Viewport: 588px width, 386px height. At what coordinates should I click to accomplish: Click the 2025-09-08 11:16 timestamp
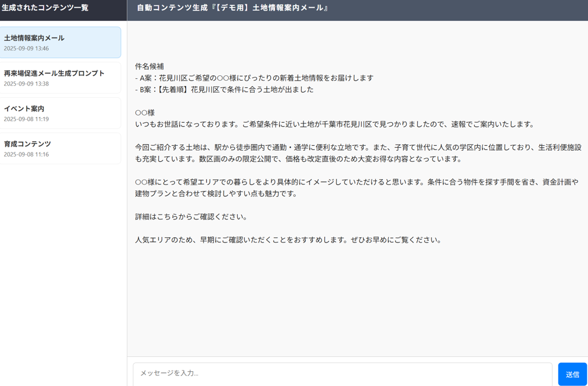(26, 154)
